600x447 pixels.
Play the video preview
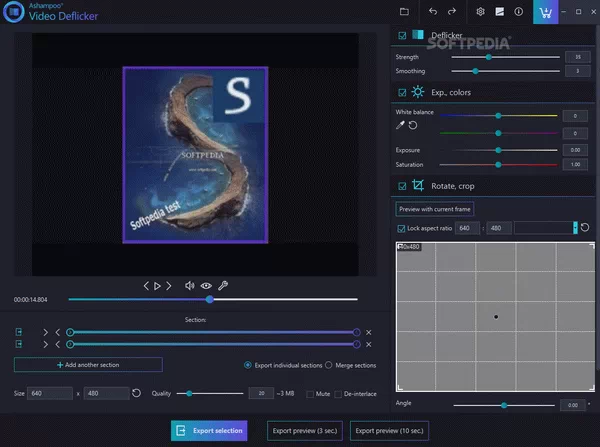coord(157,286)
